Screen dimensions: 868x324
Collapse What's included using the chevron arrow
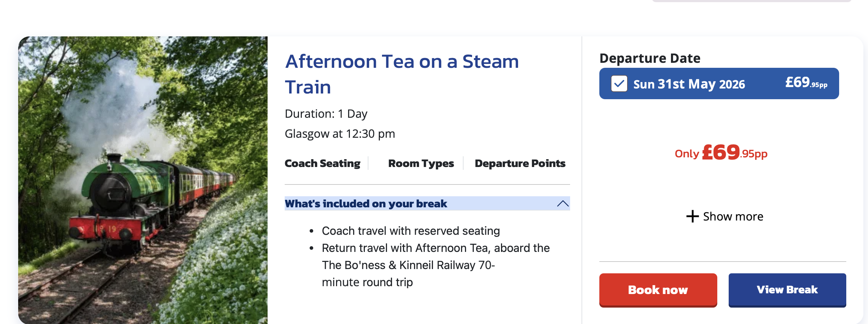(563, 203)
